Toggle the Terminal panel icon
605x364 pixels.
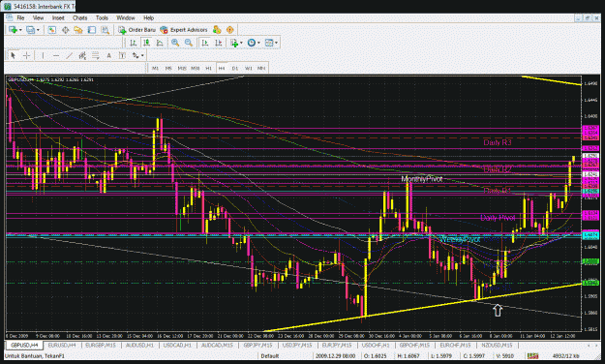[91, 30]
